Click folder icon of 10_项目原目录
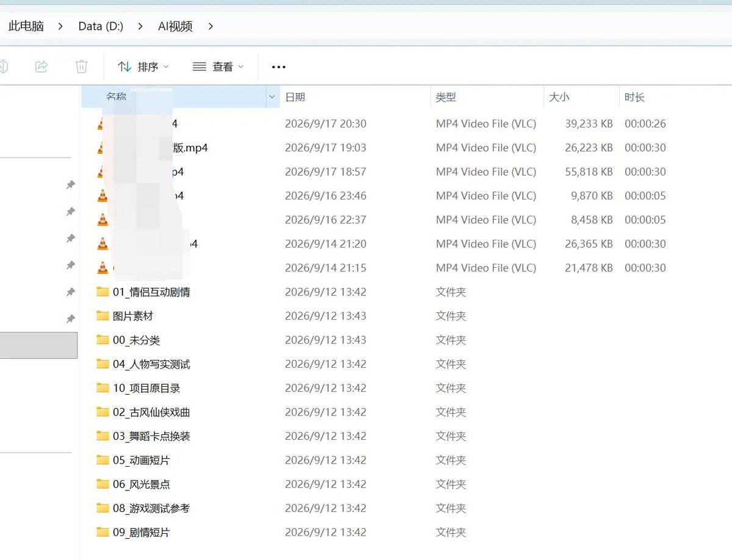 click(x=102, y=388)
